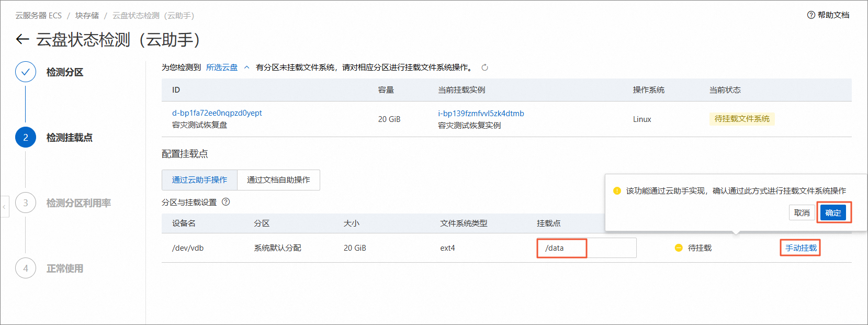Image resolution: width=868 pixels, height=325 pixels.
Task: Confirm with the 确定 button
Action: (833, 212)
